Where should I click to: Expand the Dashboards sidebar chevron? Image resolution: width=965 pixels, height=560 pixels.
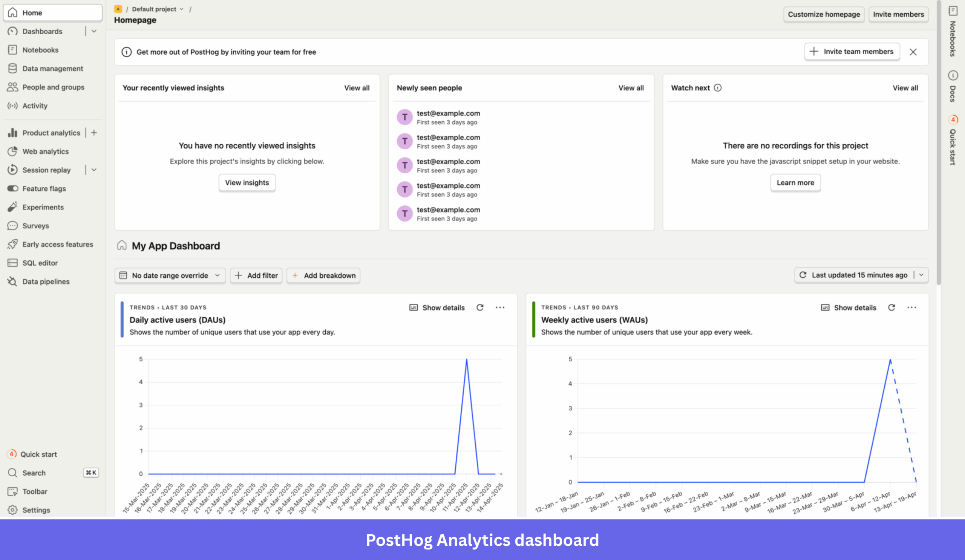pyautogui.click(x=94, y=31)
